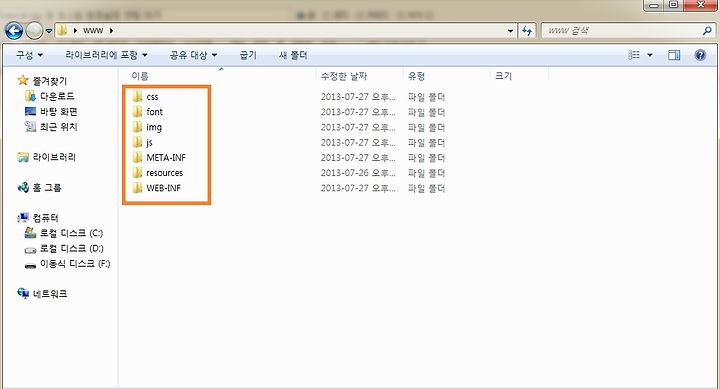720x389 pixels.
Task: Select the META-INF folder icon
Action: (x=137, y=158)
